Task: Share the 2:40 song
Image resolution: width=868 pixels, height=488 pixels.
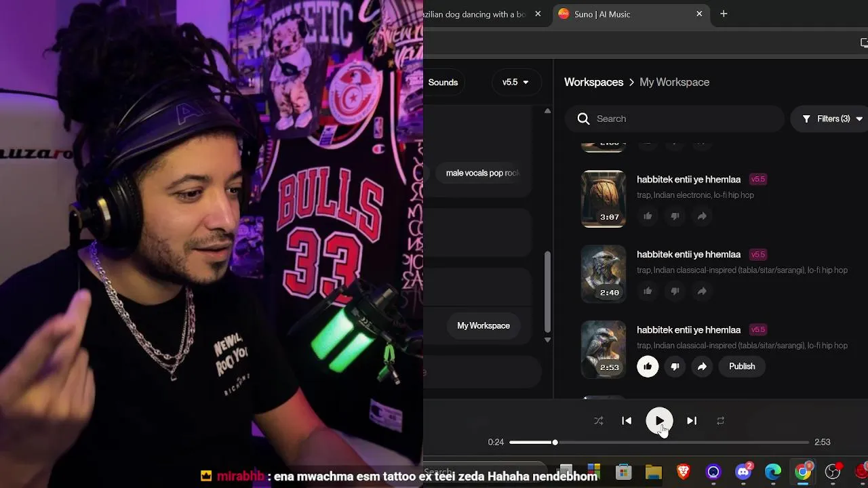Action: [x=702, y=291]
